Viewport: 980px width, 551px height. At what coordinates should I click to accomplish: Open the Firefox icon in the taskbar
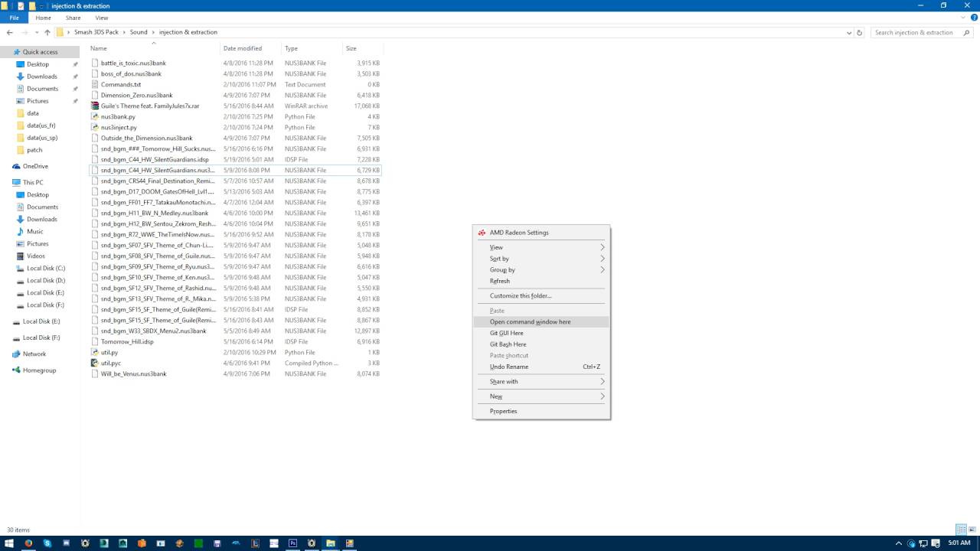tap(28, 543)
